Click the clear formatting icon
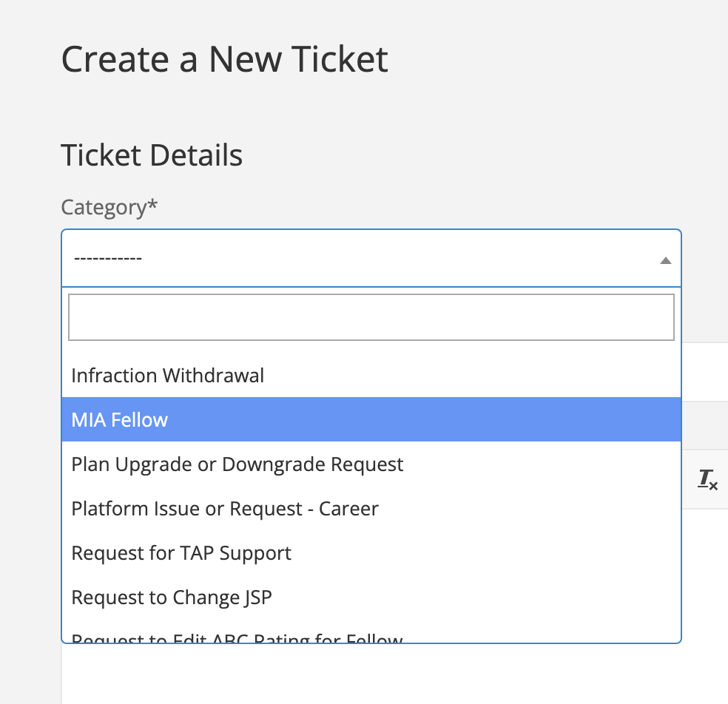 708,479
